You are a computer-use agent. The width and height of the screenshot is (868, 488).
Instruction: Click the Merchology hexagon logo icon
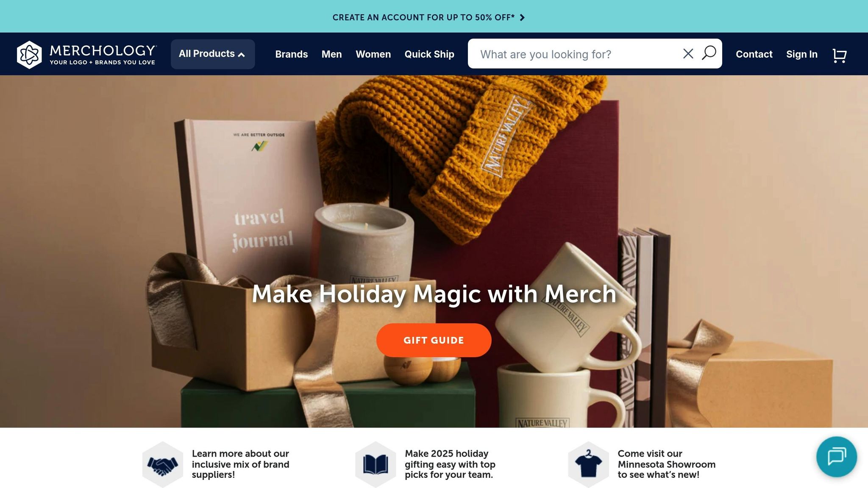pos(29,55)
